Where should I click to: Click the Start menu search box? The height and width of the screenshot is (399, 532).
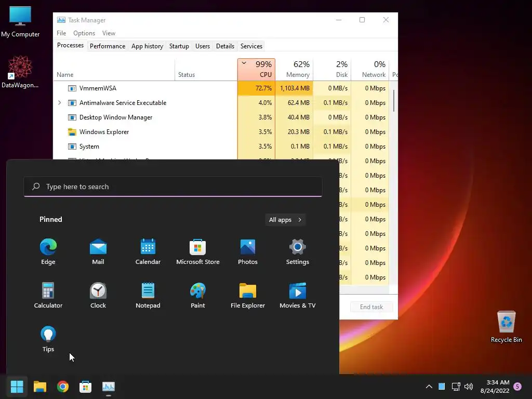173,187
